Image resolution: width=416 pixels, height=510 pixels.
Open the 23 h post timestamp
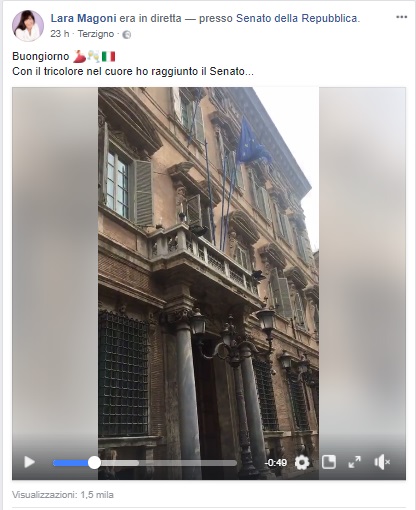coord(60,34)
